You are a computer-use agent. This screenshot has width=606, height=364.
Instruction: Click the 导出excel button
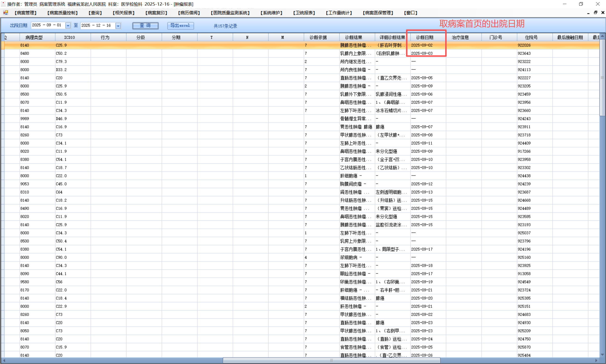(x=180, y=26)
